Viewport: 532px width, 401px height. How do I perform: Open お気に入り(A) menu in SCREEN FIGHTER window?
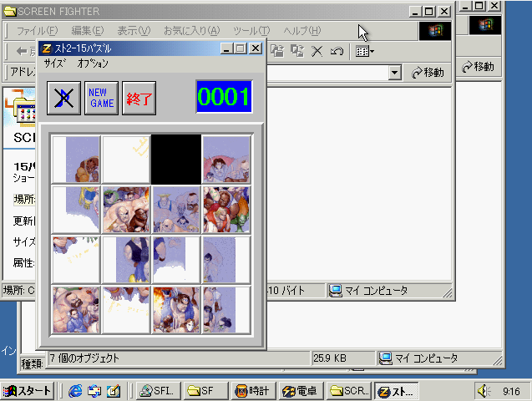pyautogui.click(x=192, y=31)
